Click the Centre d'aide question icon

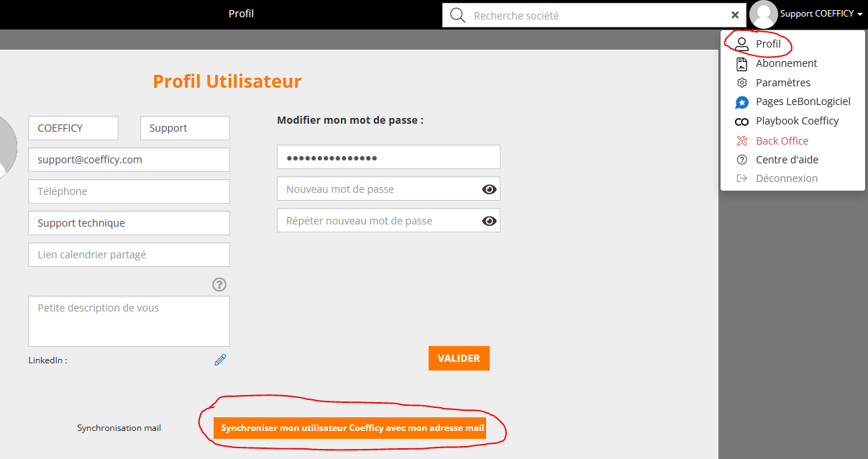[x=742, y=160]
